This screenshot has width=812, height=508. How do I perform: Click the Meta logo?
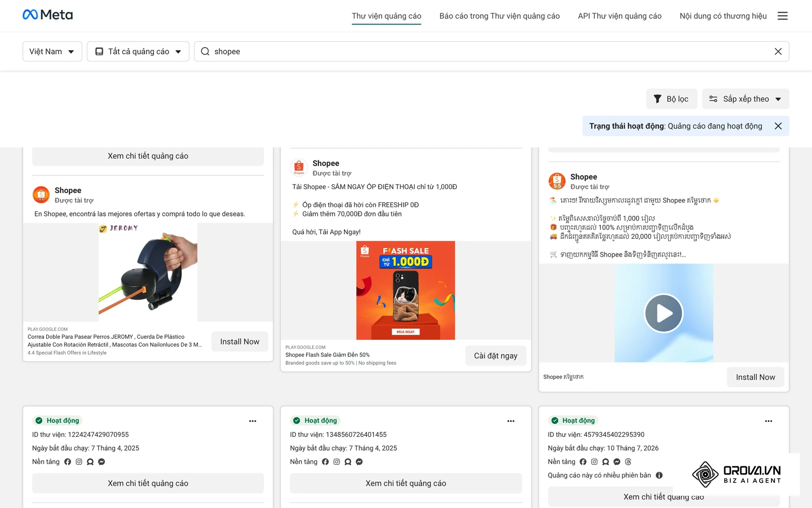tap(48, 15)
